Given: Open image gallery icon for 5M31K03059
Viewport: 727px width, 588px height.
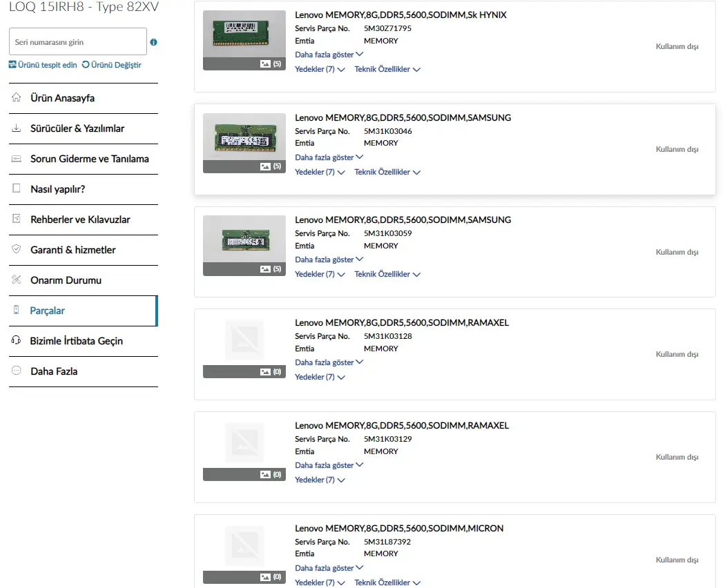Looking at the screenshot, I should (265, 269).
